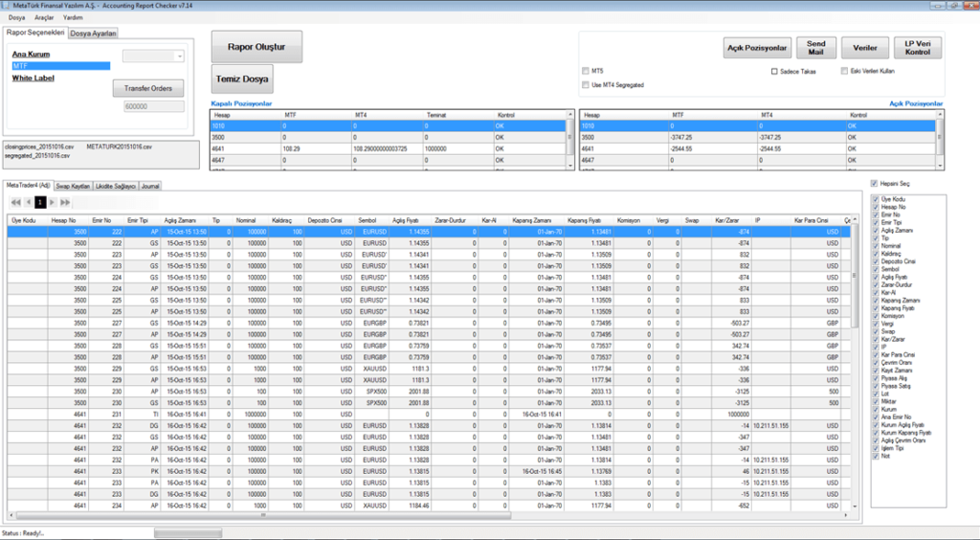Select -2544.55 MTF cell in Açık Pozisyonlar
The width and height of the screenshot is (980, 540).
pyautogui.click(x=713, y=148)
